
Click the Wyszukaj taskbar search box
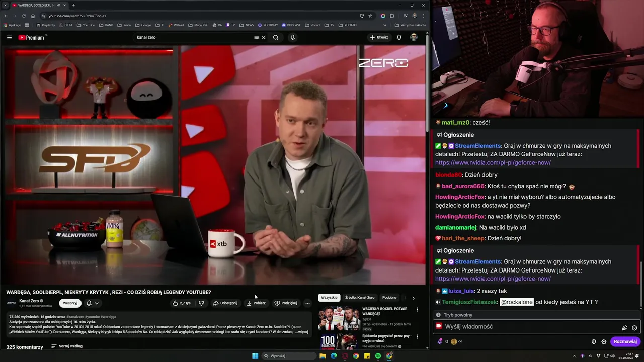pos(289,356)
